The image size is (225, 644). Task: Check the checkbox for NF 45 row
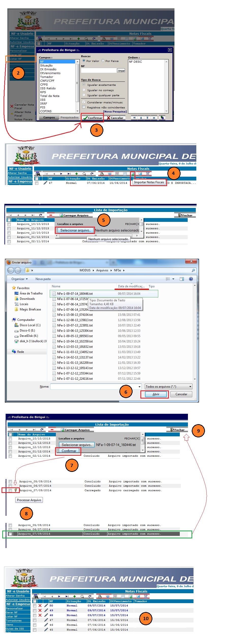tap(35, 630)
